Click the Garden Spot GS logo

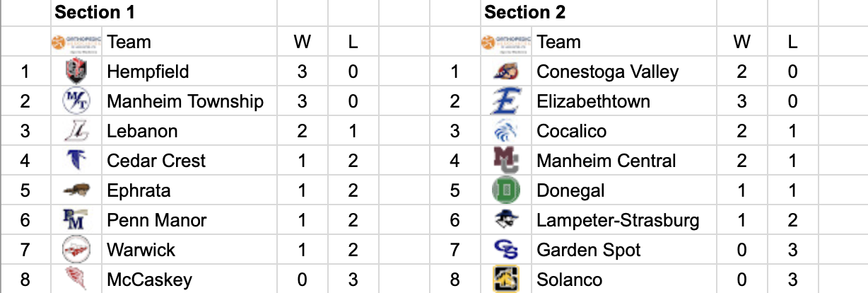505,250
